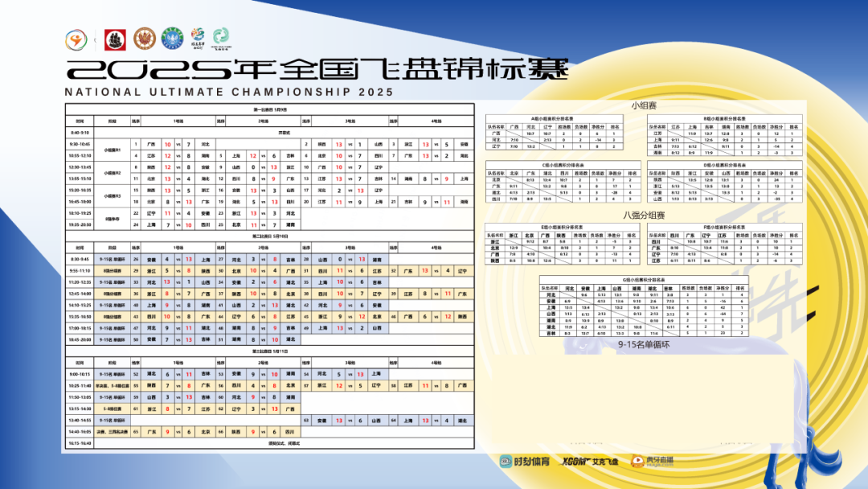
Task: Click the 9-15名单循环 heading
Action: tap(643, 344)
